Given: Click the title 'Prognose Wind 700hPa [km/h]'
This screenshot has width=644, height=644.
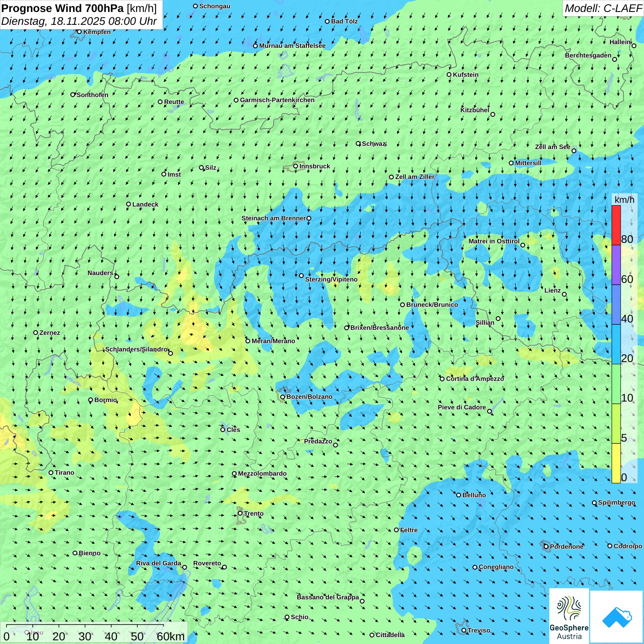Looking at the screenshot, I should coord(79,8).
